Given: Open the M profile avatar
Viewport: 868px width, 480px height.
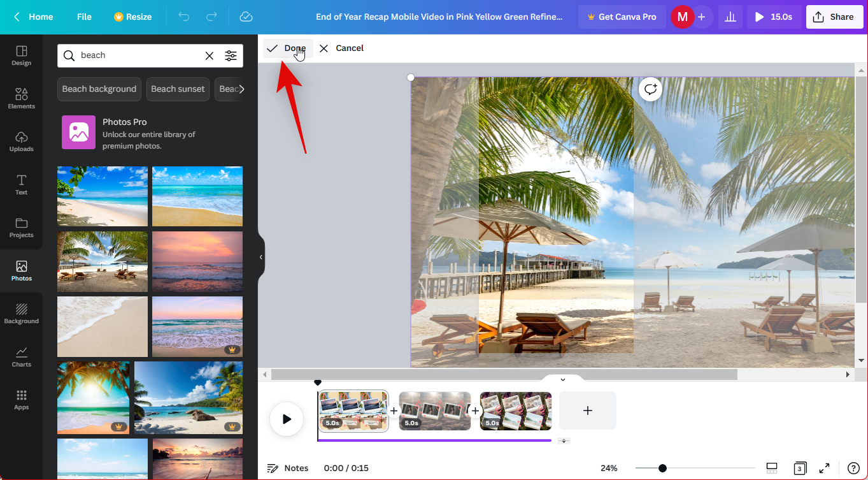Looking at the screenshot, I should [x=682, y=17].
